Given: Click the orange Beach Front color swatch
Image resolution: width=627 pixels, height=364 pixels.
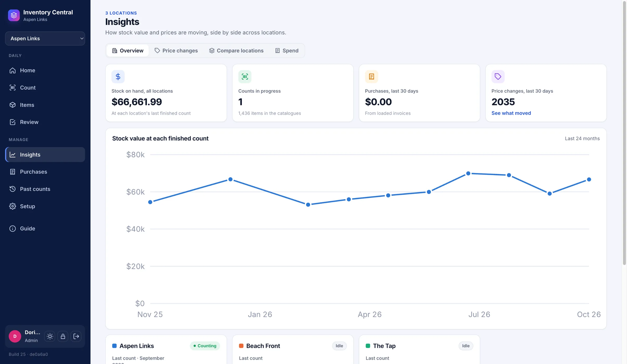Looking at the screenshot, I should tap(241, 346).
